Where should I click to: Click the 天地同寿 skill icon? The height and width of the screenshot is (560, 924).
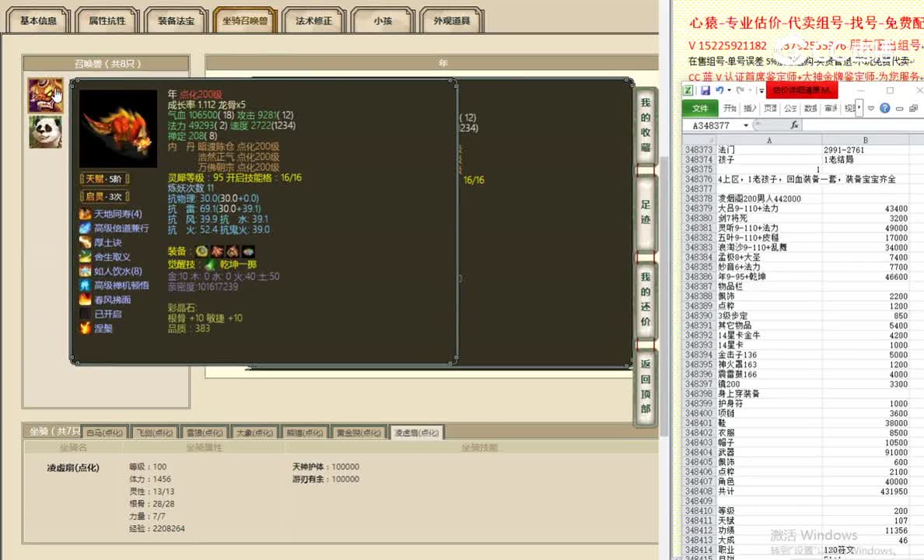(x=86, y=214)
